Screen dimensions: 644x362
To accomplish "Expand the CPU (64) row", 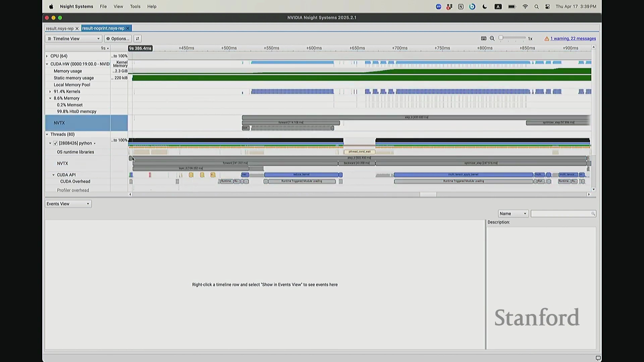I will pyautogui.click(x=47, y=56).
